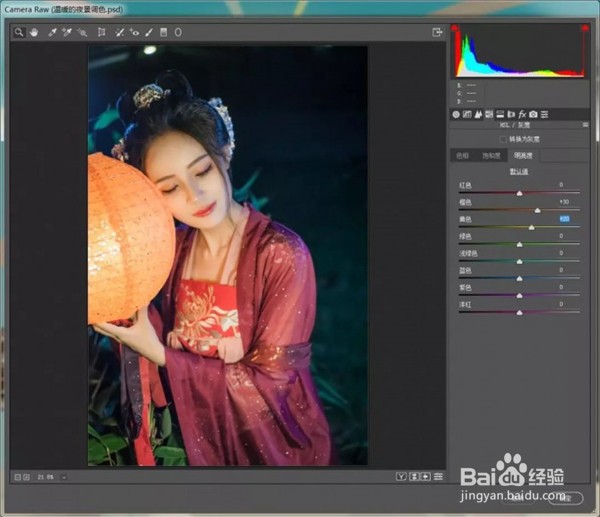Switch to the Saturation (饱和度) tab
Image resolution: width=600 pixels, height=517 pixels.
pyautogui.click(x=491, y=156)
